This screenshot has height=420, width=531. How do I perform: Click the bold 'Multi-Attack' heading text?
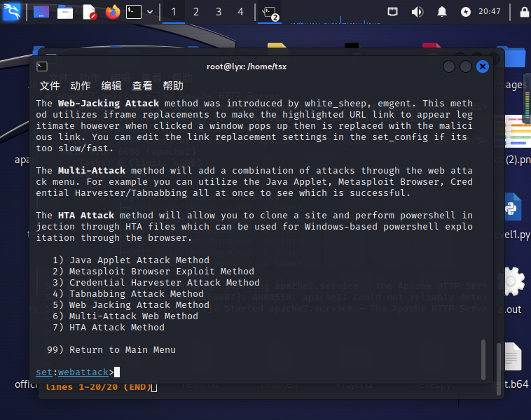coord(92,170)
